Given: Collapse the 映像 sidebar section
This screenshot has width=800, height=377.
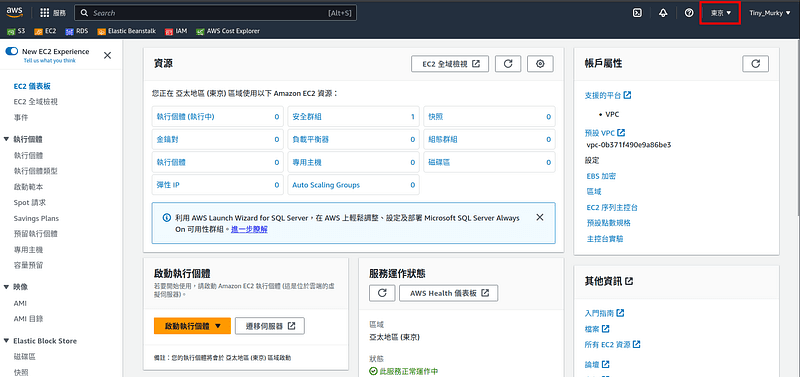Looking at the screenshot, I should pyautogui.click(x=6, y=287).
